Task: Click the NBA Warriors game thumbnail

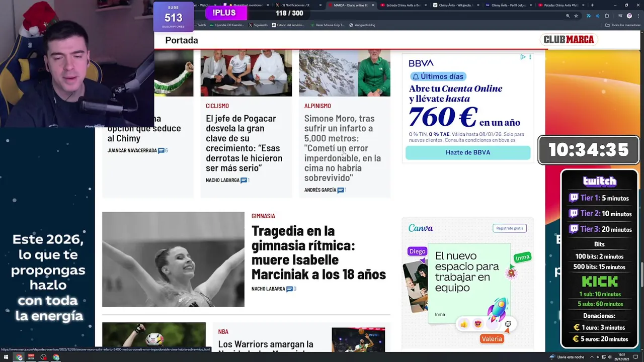Action: [358, 340]
